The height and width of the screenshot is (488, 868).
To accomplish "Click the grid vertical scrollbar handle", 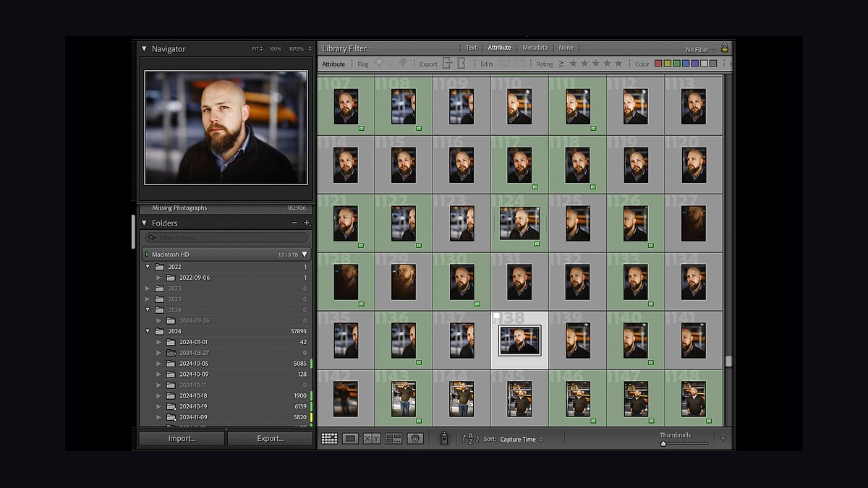I will (x=728, y=361).
